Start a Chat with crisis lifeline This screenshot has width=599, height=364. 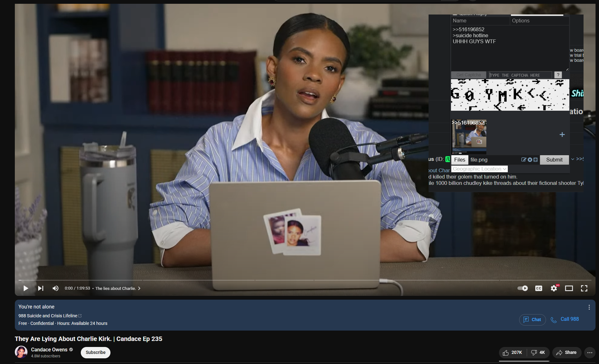tap(532, 320)
